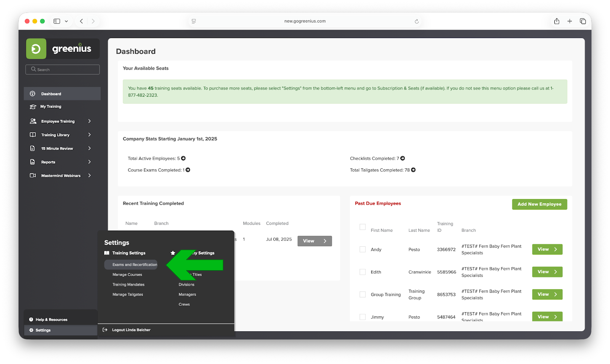
Task: Click the Training Library book icon
Action: (33, 135)
